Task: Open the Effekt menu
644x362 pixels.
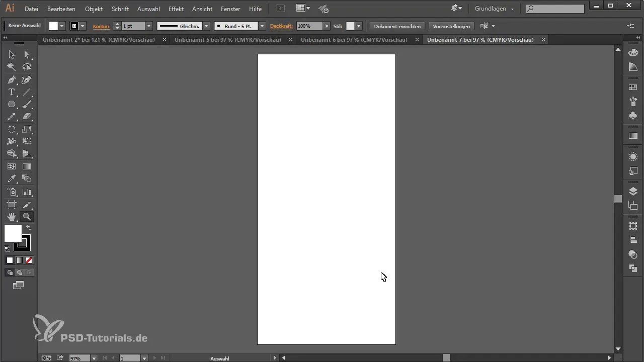Action: point(176,9)
